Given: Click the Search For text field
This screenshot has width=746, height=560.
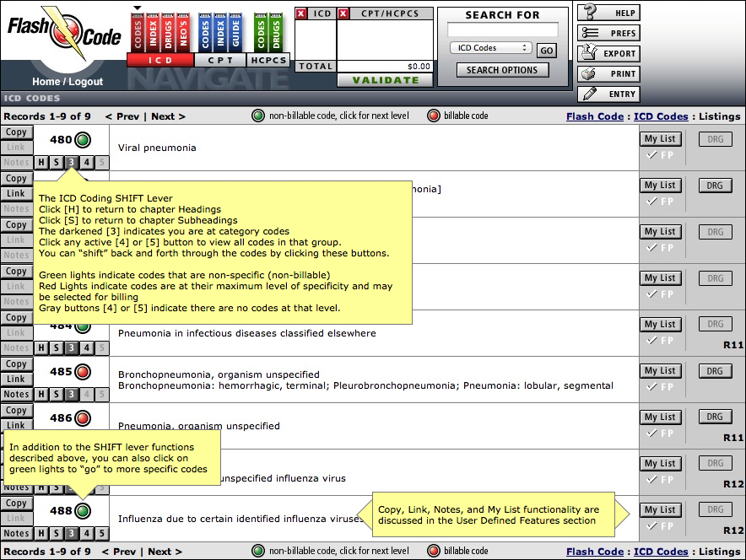Looking at the screenshot, I should point(502,30).
